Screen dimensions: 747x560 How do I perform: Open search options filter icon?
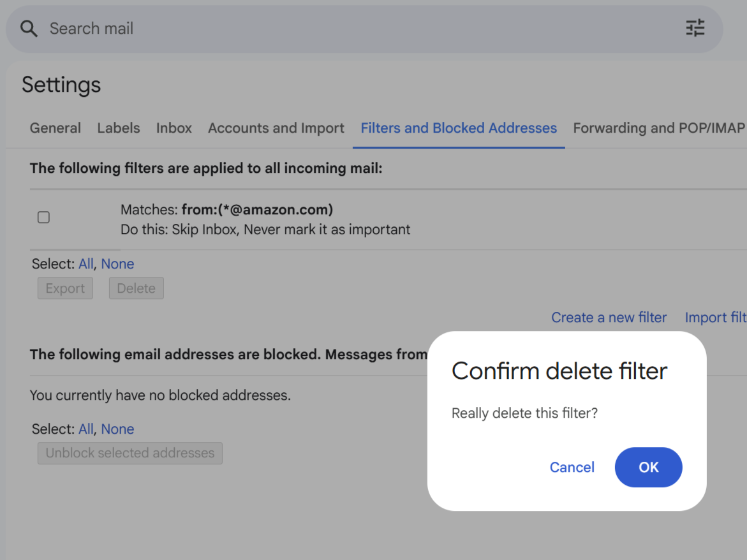pyautogui.click(x=695, y=28)
